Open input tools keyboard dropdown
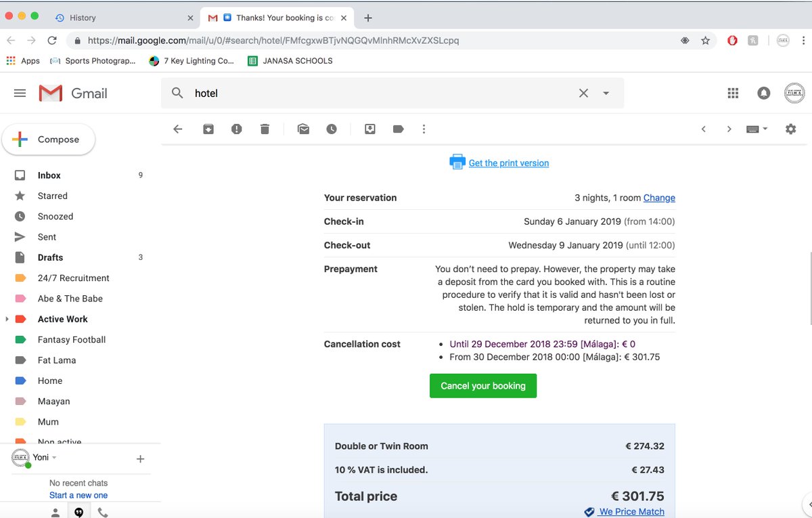812x518 pixels. click(757, 129)
